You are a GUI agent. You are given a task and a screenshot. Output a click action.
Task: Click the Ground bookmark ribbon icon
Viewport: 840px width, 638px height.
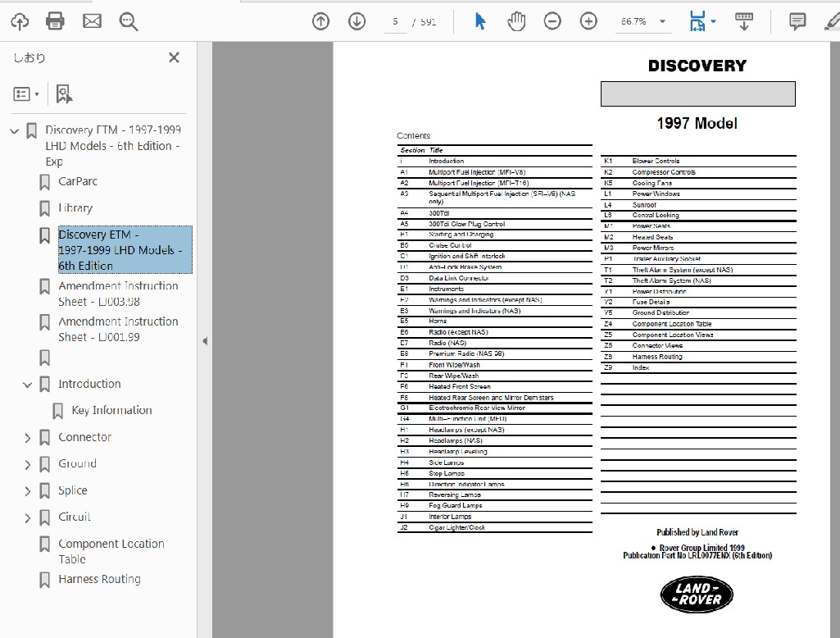click(x=45, y=464)
